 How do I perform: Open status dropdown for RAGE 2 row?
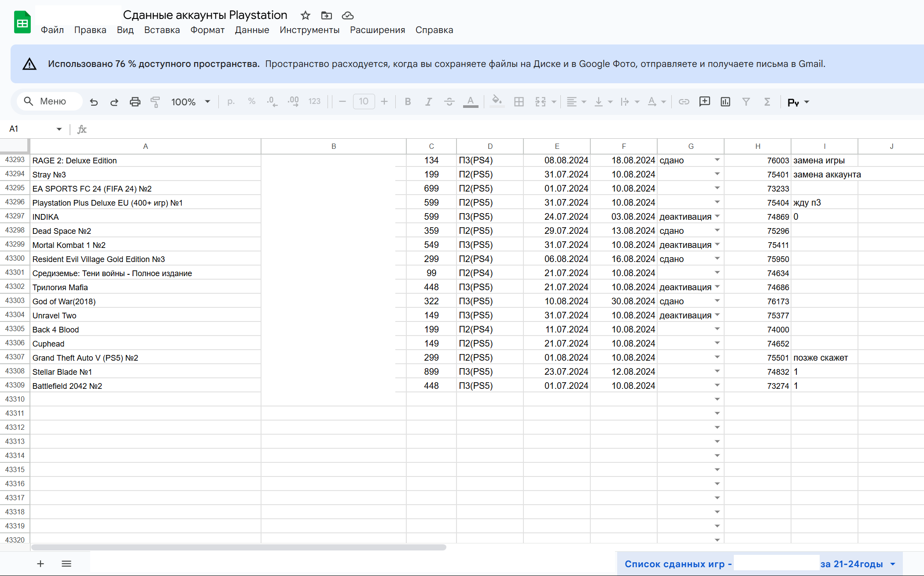[717, 160]
